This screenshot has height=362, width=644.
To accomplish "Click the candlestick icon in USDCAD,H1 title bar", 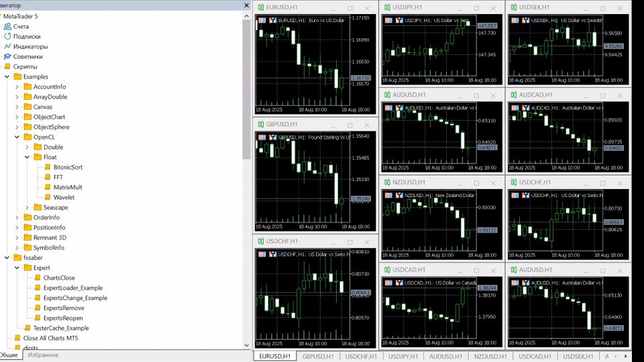I will pyautogui.click(x=387, y=269).
